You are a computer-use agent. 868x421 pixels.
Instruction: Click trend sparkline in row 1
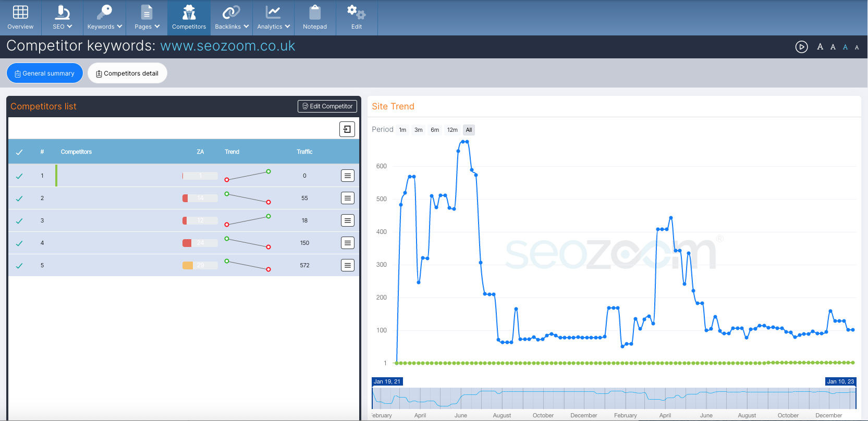click(248, 176)
